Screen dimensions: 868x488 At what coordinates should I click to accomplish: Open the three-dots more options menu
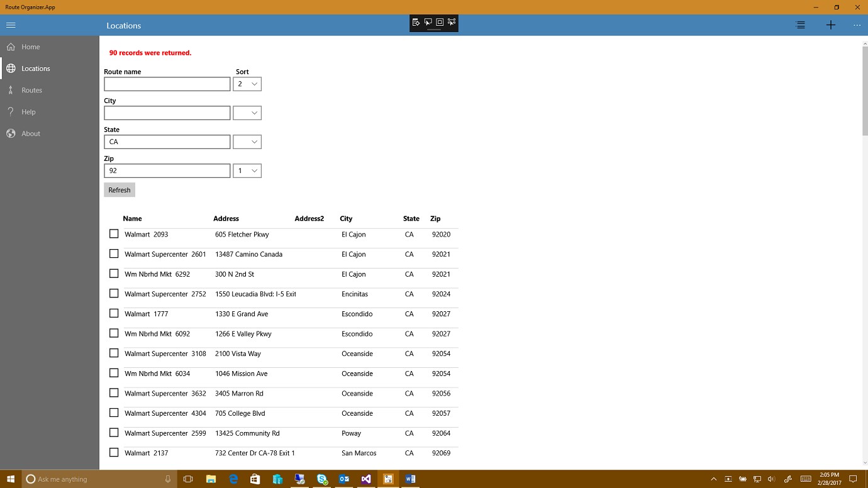(x=857, y=25)
